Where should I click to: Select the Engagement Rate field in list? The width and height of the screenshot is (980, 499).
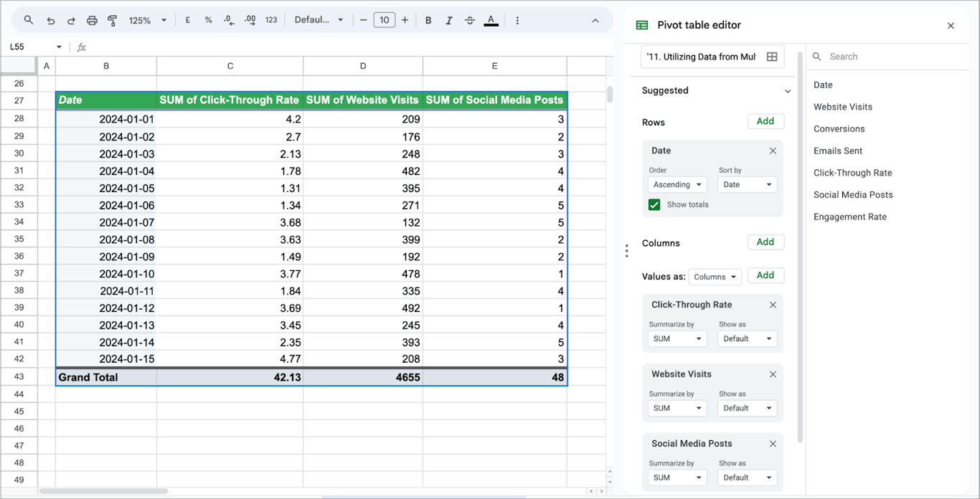pos(850,217)
